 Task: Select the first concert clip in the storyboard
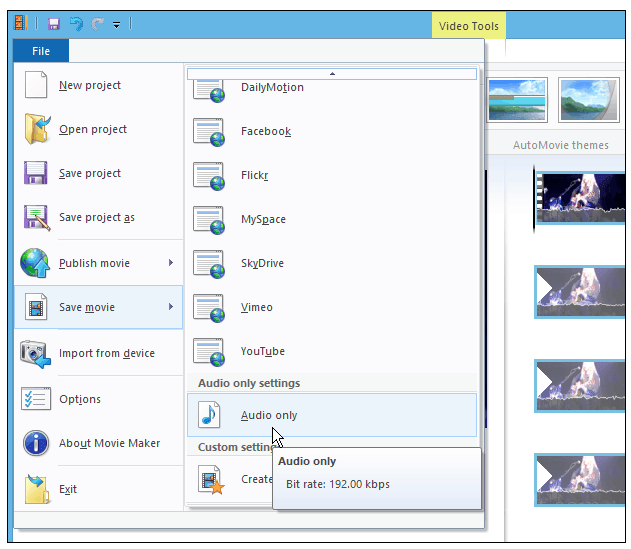pos(581,198)
